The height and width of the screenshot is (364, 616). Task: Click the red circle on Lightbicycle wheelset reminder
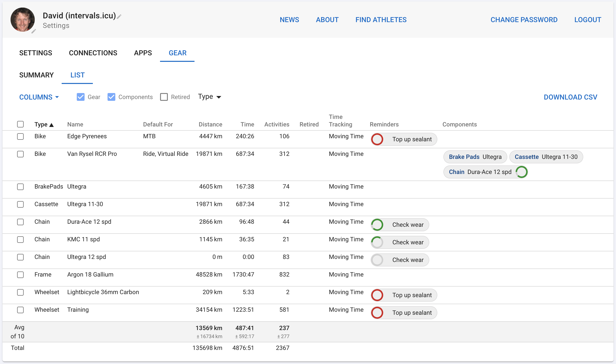(377, 295)
